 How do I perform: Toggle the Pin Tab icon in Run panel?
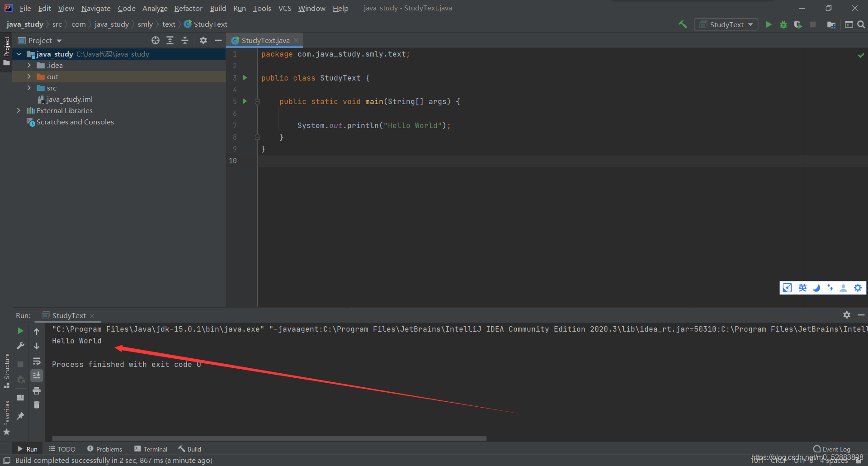click(20, 416)
